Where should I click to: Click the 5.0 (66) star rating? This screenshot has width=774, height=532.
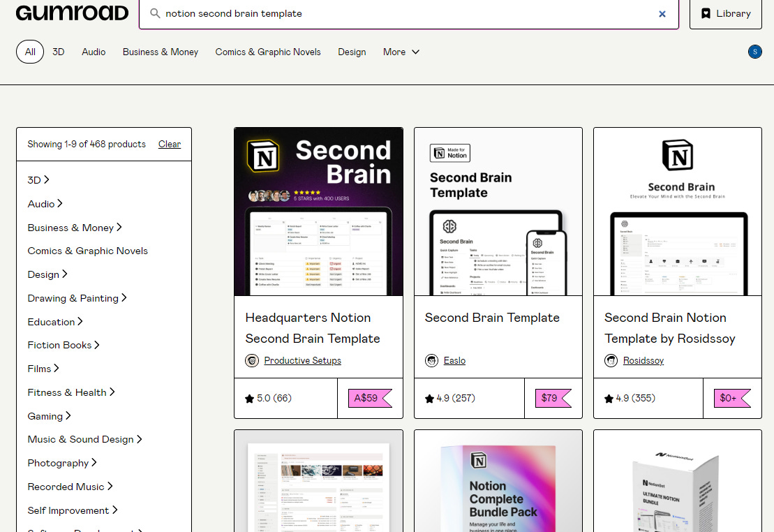[269, 398]
